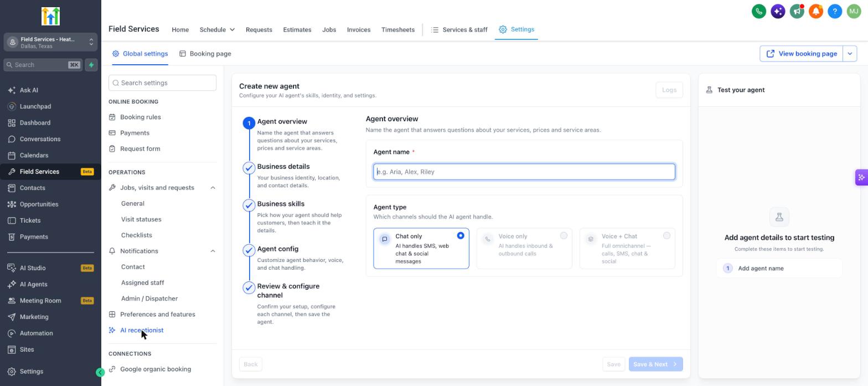Select the Voice + Chat radio button
Image resolution: width=868 pixels, height=386 pixels.
pyautogui.click(x=666, y=236)
